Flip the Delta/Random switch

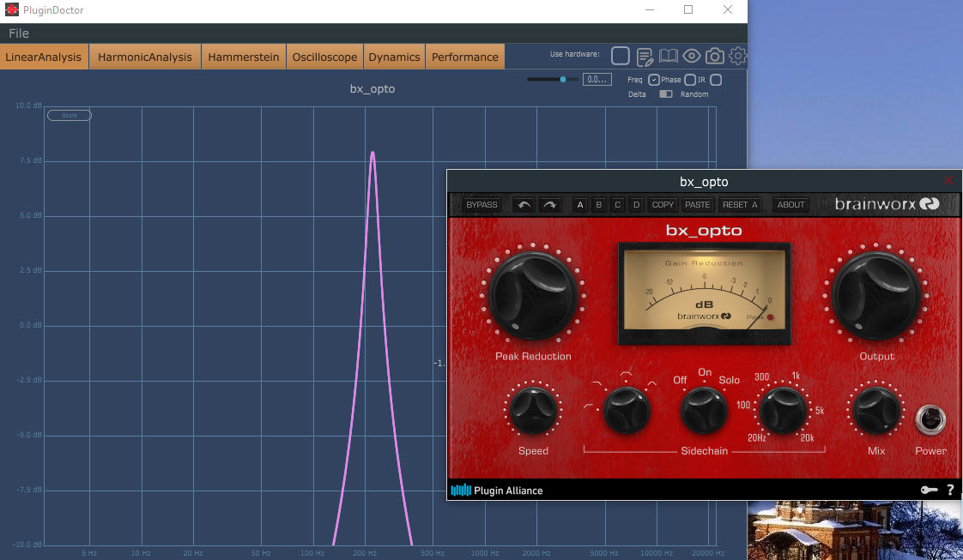(666, 94)
